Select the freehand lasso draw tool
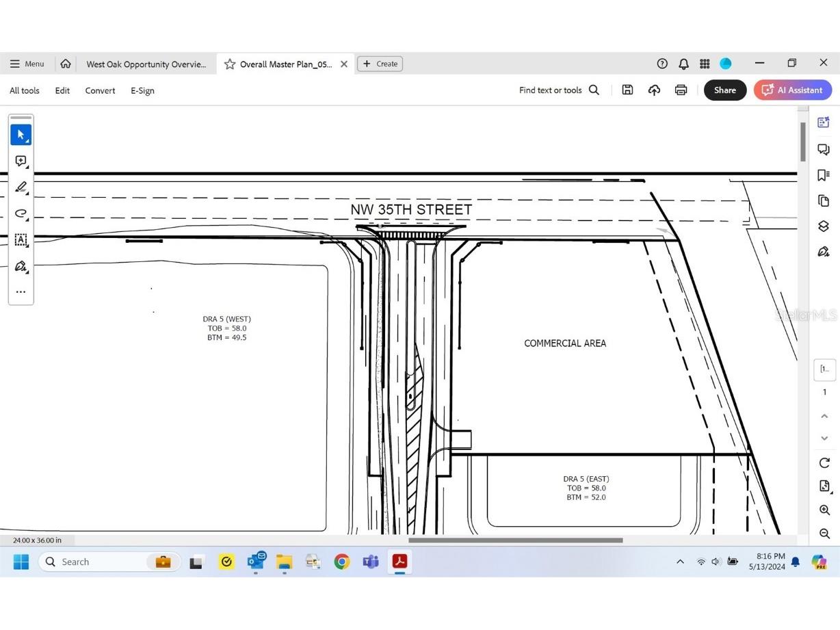The width and height of the screenshot is (840, 630). pos(21,213)
